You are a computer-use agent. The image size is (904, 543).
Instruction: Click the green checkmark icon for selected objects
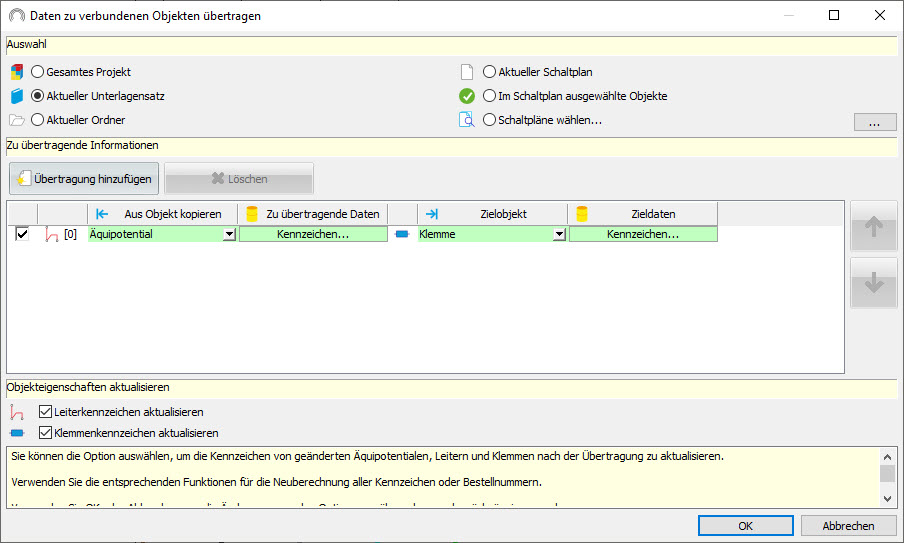[x=466, y=96]
